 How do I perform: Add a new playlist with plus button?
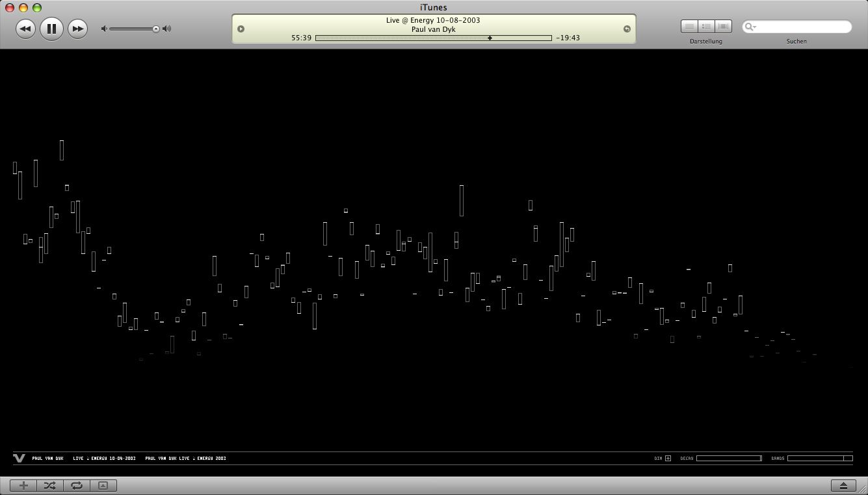point(23,485)
